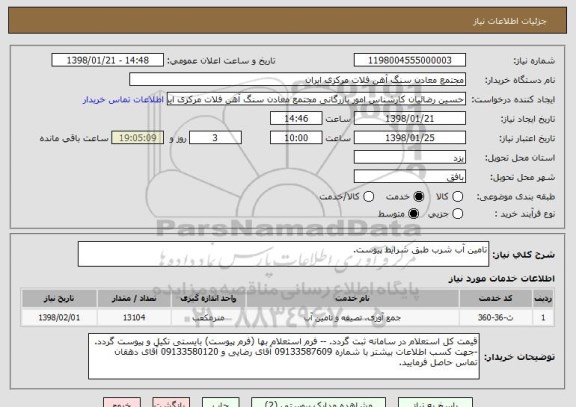
Task: Click the واحد اندازه گیری column header
Action: 208,298
